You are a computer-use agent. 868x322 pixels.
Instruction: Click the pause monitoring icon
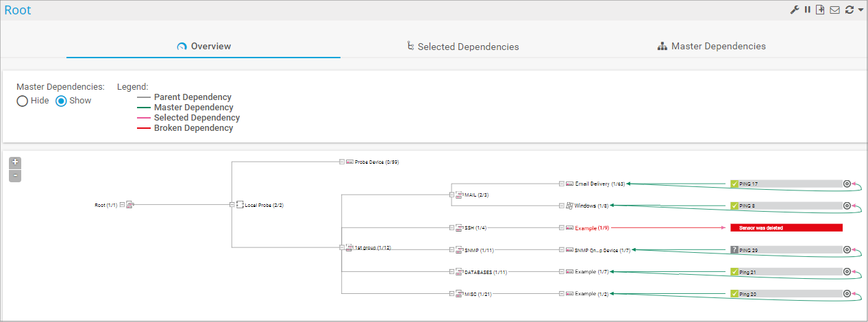pyautogui.click(x=808, y=10)
